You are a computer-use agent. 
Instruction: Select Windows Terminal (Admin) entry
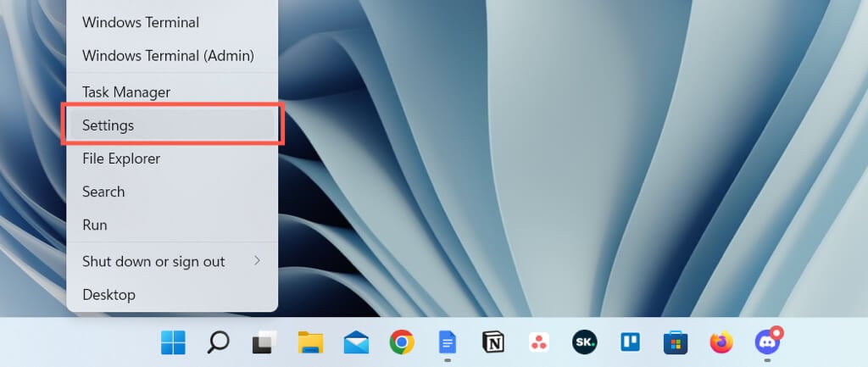pos(172,56)
